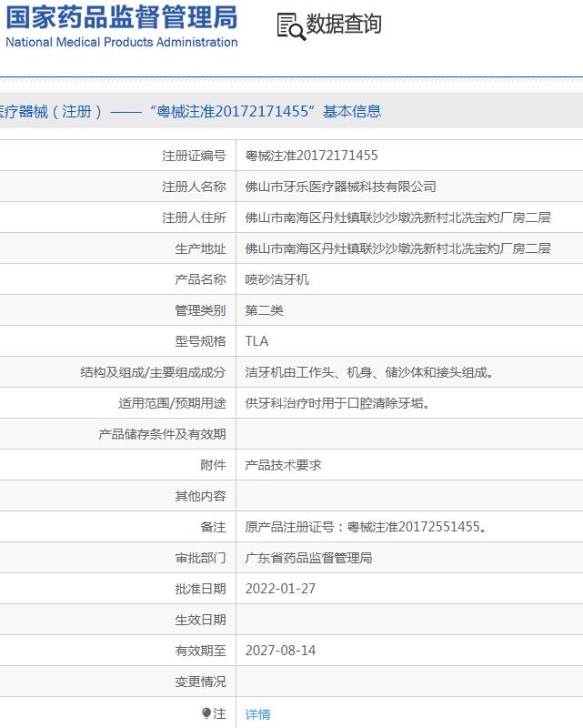Click the 结构及组成 composition description value
Image resolution: width=583 pixels, height=728 pixels.
point(370,372)
